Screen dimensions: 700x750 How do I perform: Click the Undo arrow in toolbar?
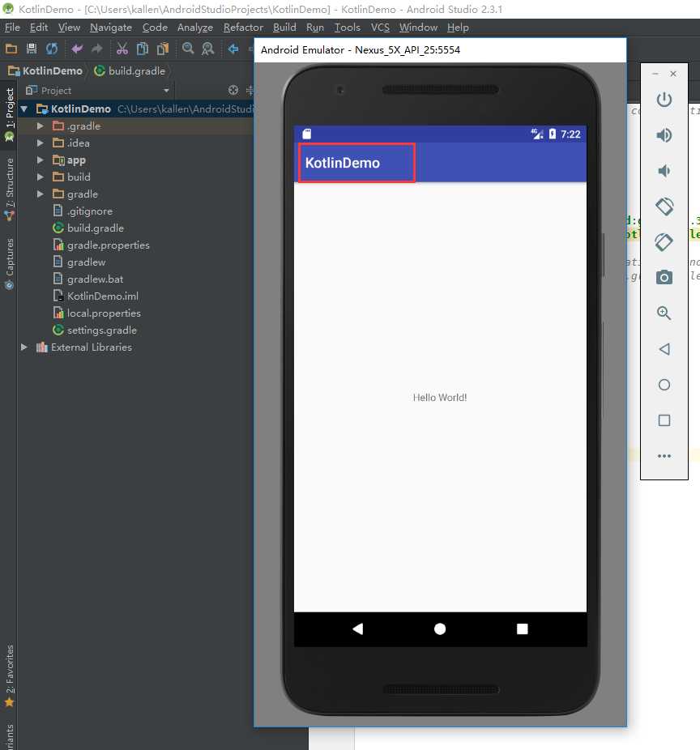coord(76,49)
